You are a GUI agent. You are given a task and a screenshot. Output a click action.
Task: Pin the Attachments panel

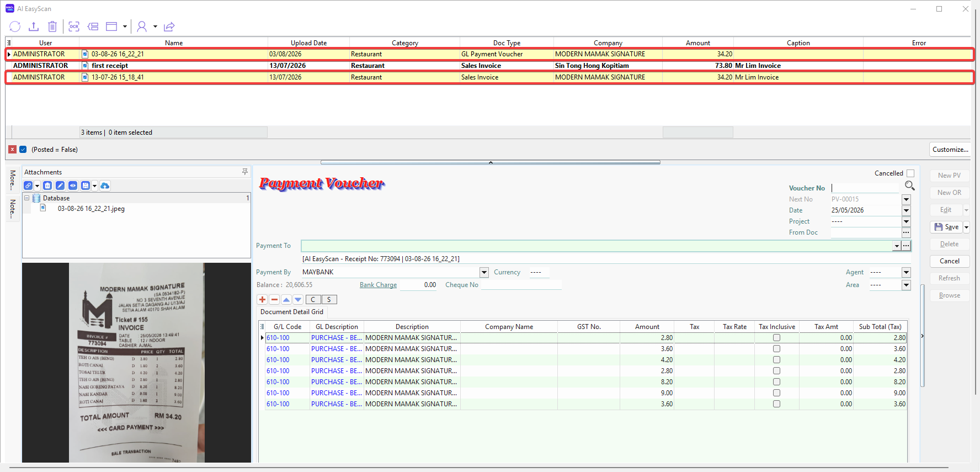(x=245, y=172)
